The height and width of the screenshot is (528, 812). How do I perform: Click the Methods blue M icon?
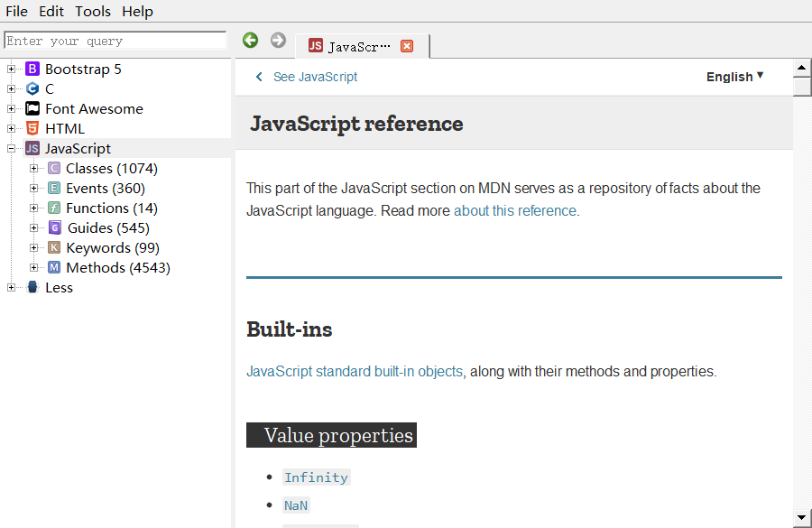(x=54, y=267)
